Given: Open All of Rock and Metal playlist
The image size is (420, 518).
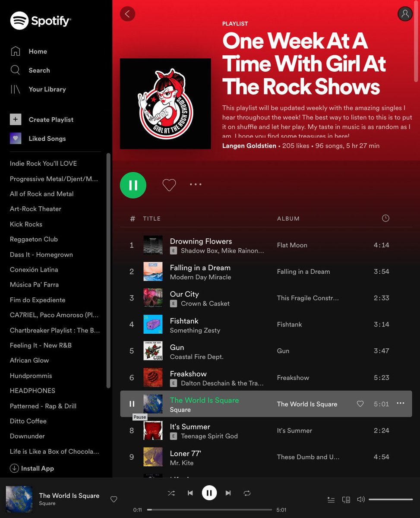Looking at the screenshot, I should (x=42, y=194).
